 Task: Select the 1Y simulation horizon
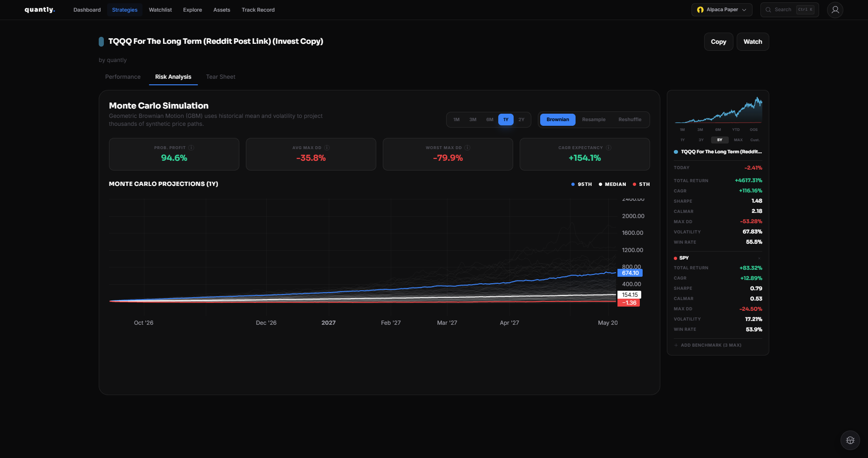pyautogui.click(x=506, y=120)
